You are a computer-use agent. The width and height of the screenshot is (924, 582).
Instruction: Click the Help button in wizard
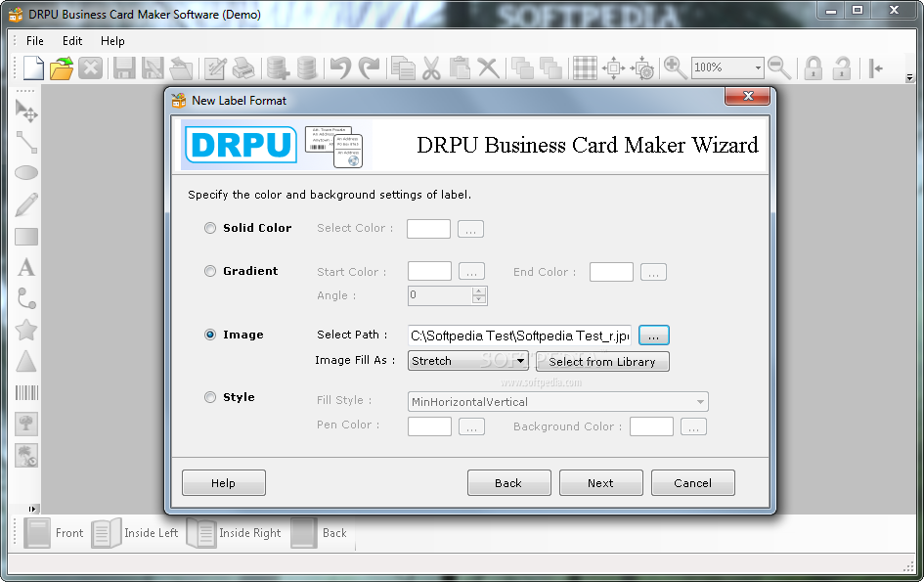224,483
